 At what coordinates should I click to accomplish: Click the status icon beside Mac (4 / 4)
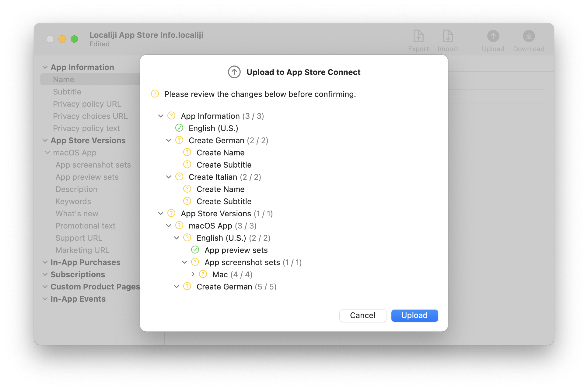coord(203,274)
